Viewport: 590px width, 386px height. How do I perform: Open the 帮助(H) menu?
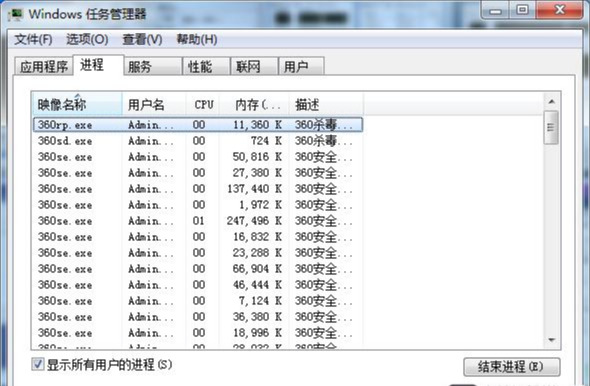coord(197,39)
